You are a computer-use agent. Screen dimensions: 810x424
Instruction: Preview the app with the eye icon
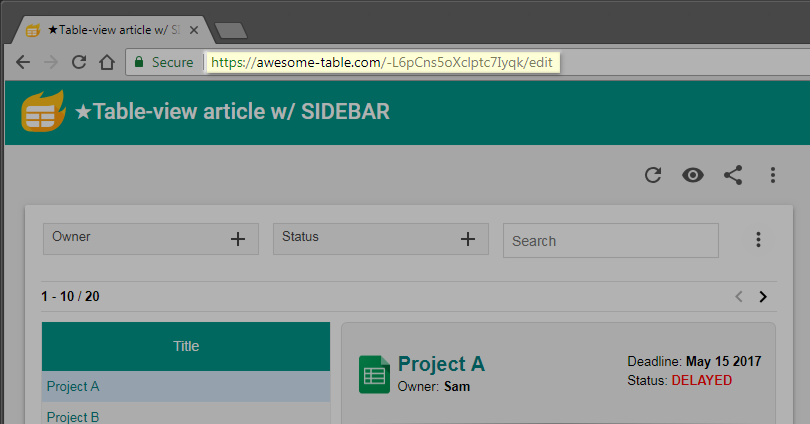click(x=693, y=175)
